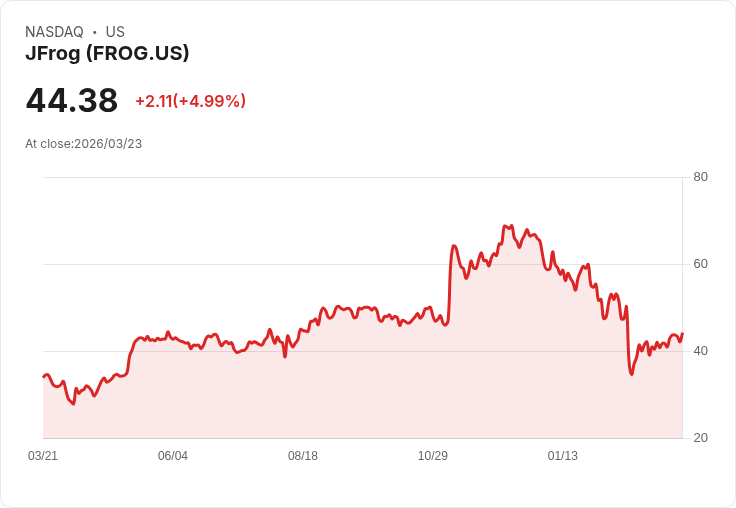
Task: Click the At close date text
Action: tap(84, 144)
